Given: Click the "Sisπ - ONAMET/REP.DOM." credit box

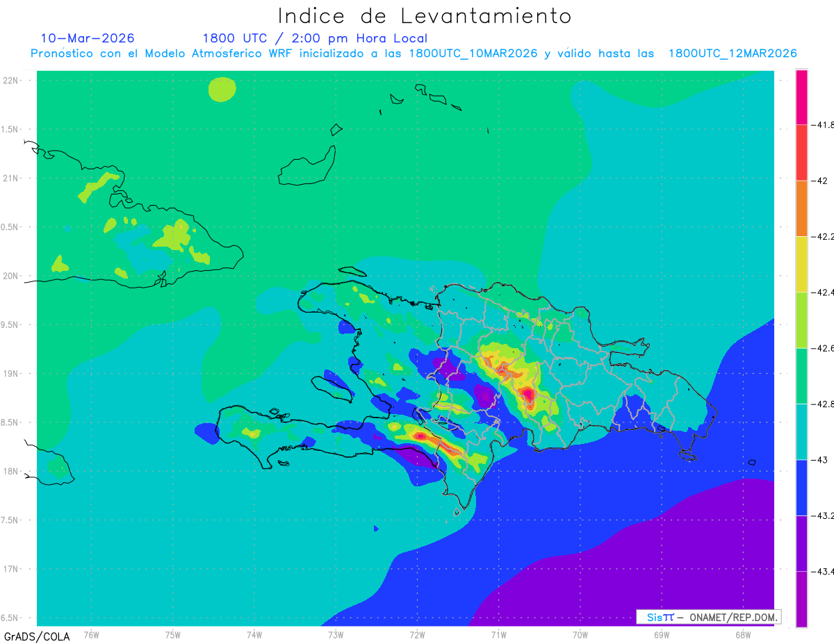Looking at the screenshot, I should pos(709,617).
